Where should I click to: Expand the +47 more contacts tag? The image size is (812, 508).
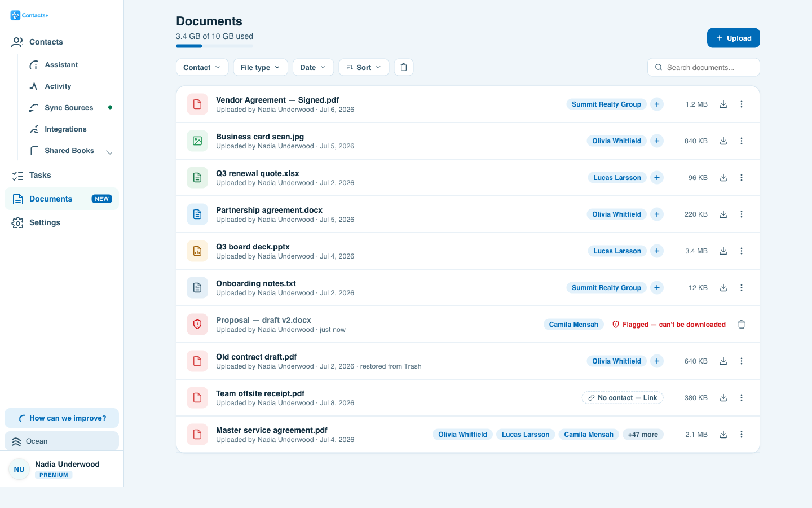click(643, 435)
